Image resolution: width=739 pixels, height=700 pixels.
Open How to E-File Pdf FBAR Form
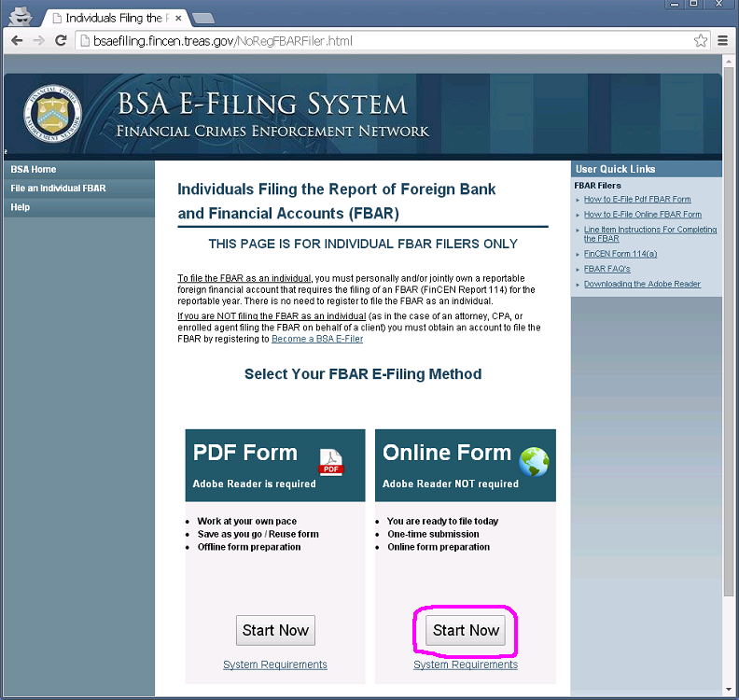(637, 200)
